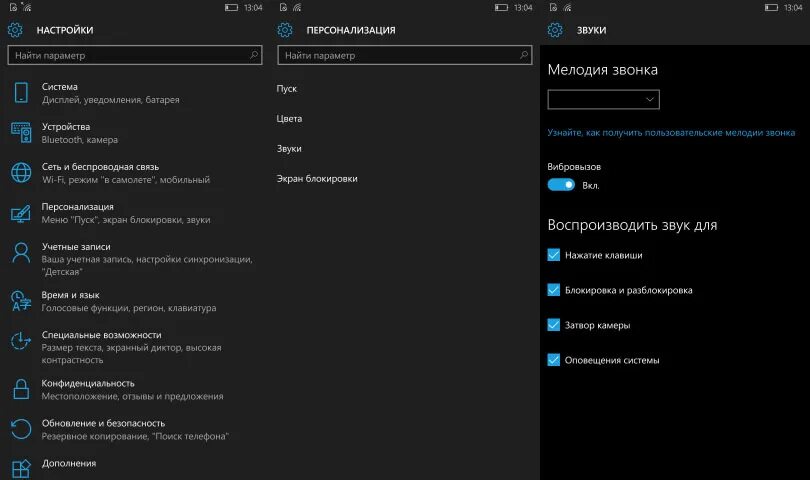Focus Найти параметр field in Settings
This screenshot has height=480, width=810.
(x=135, y=55)
